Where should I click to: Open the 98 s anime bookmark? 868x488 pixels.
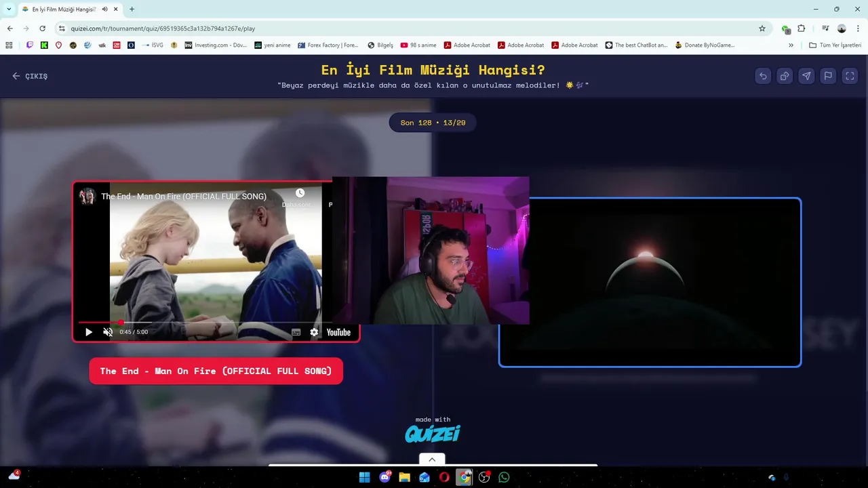pyautogui.click(x=418, y=45)
